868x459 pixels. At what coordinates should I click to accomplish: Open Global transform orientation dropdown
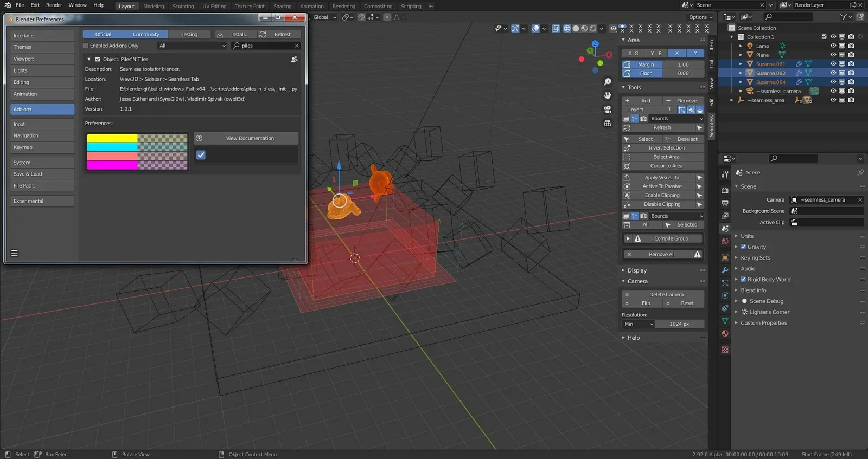click(324, 17)
